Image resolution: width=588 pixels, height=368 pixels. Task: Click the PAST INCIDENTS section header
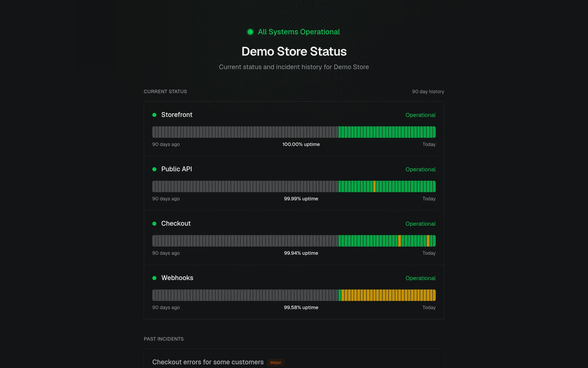(x=163, y=339)
